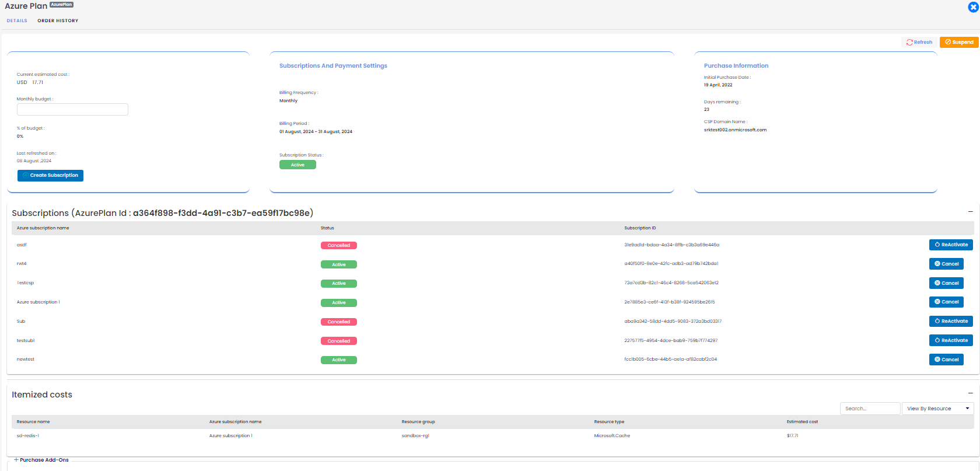The height and width of the screenshot is (471, 980).
Task: Click the Estimated cost column header
Action: click(802, 421)
